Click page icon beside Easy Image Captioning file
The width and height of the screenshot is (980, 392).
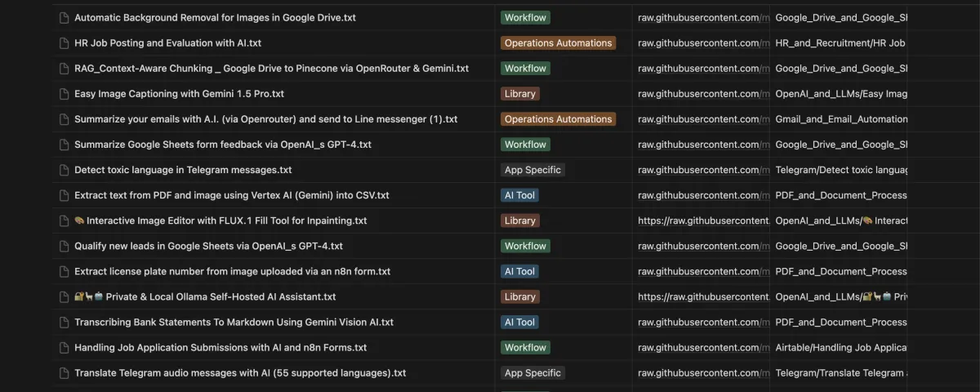click(63, 94)
